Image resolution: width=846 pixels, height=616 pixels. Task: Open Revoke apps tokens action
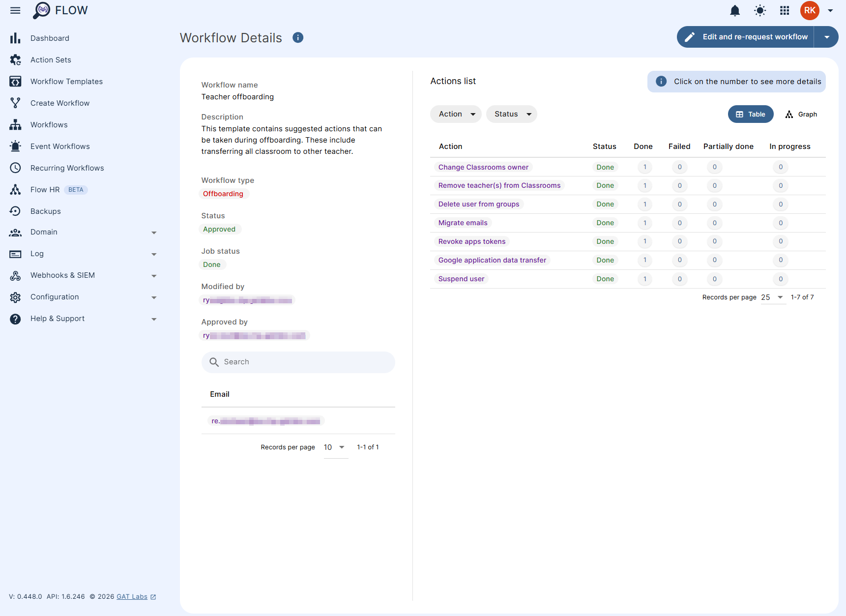471,241
